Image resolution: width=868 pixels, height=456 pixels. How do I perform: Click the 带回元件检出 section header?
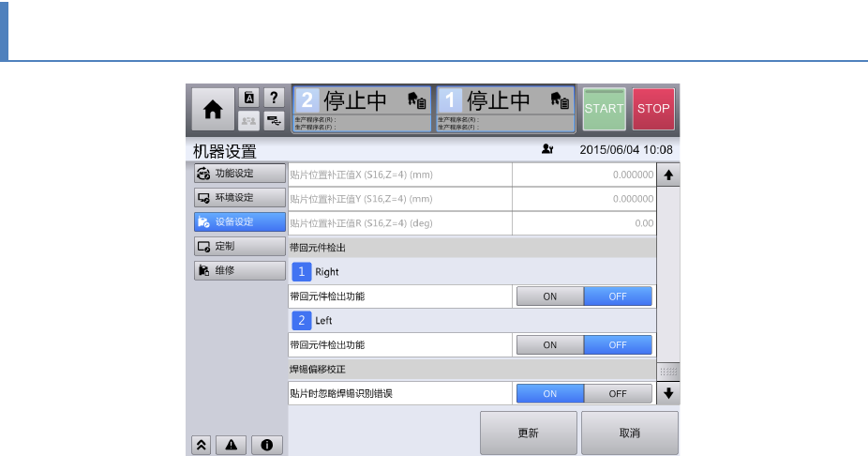coord(472,248)
